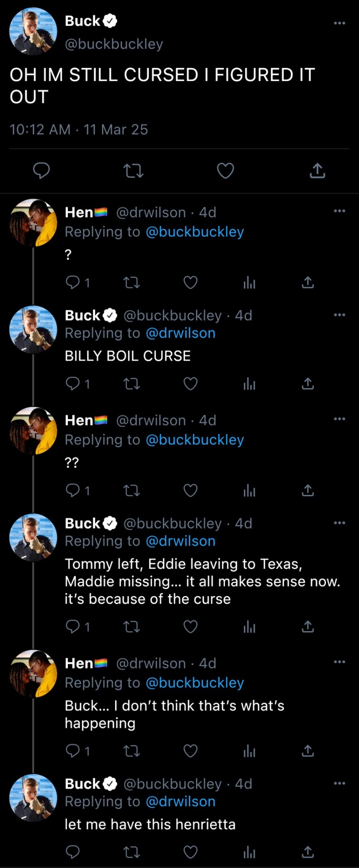This screenshot has height=868, width=359.
Task: Share Hen's double question mark reply
Action: tap(308, 491)
